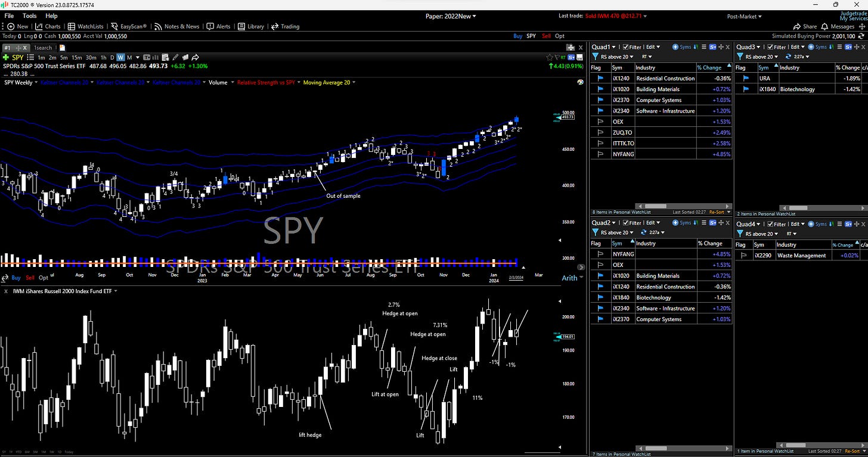Screen dimensions: 868x457
Task: Open the WatchLists toolbar item
Action: pos(85,26)
